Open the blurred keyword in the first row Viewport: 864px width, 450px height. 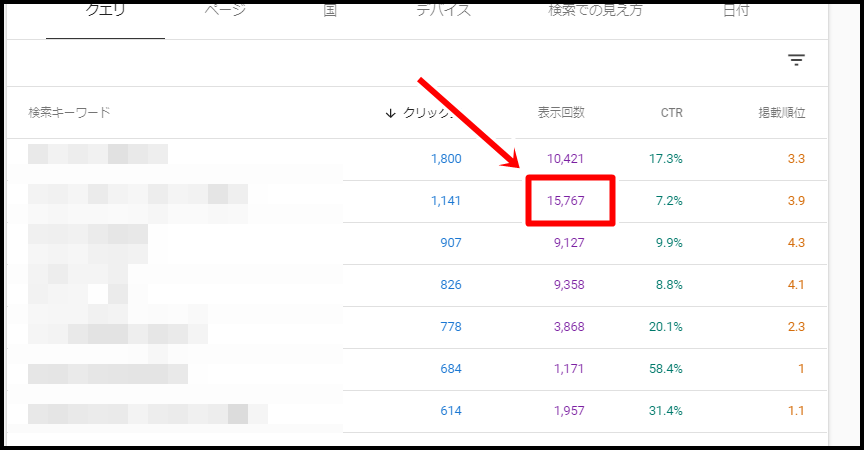[97, 155]
